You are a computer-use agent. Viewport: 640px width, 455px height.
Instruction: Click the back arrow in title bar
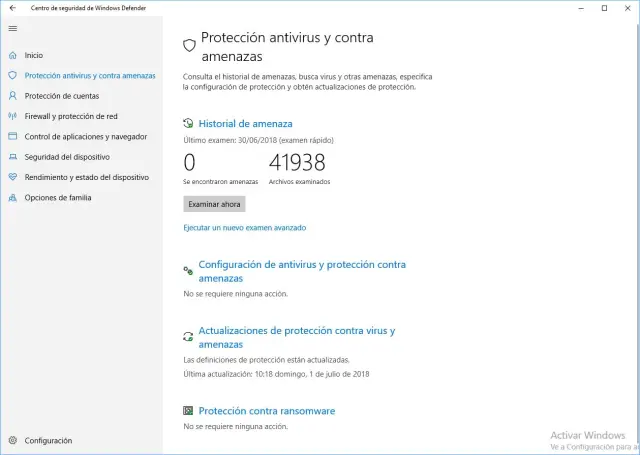point(12,8)
